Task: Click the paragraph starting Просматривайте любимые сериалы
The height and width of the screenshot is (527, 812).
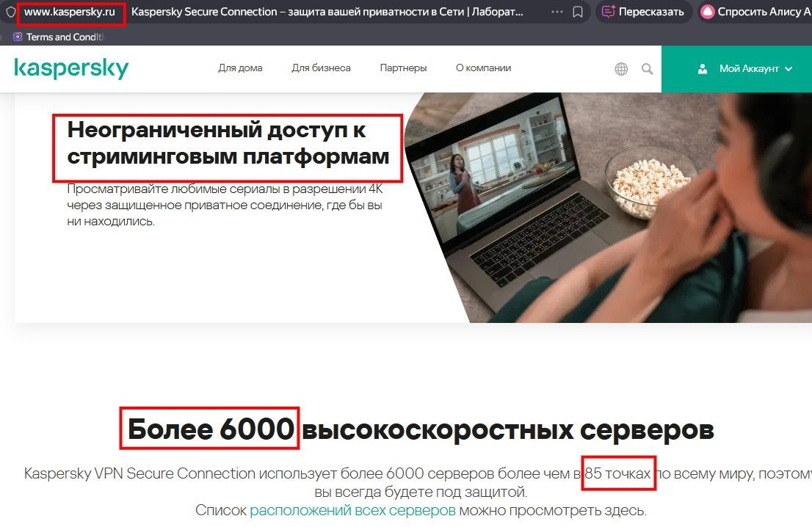Action: tap(225, 205)
